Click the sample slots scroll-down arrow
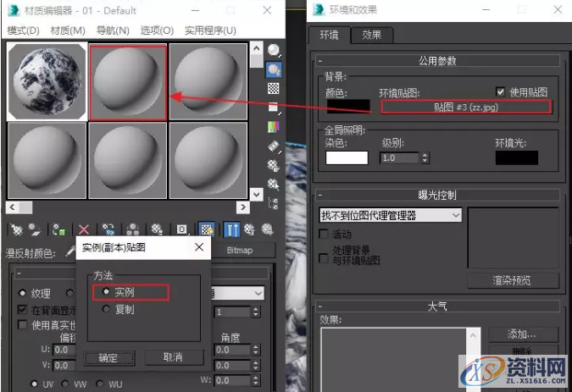Viewport: 572px width, 392px height. click(x=257, y=195)
